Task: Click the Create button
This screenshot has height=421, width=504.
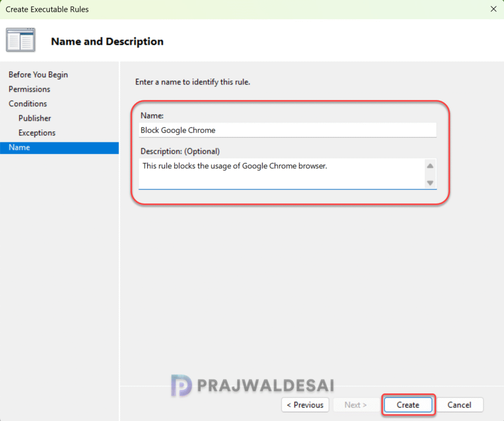Action: coord(408,405)
